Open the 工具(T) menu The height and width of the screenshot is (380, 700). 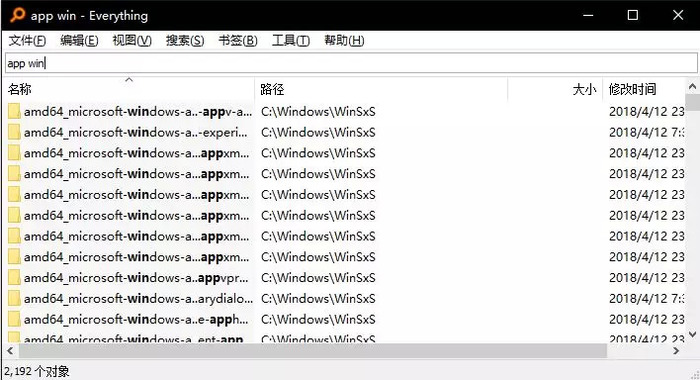291,41
